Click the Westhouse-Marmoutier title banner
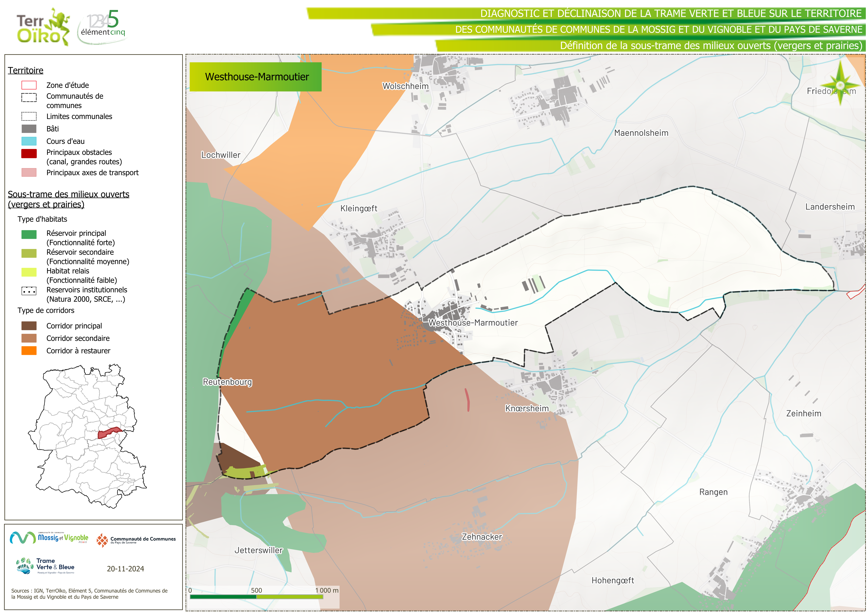This screenshot has width=868, height=614. tap(255, 77)
